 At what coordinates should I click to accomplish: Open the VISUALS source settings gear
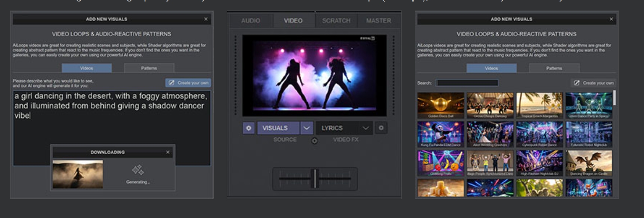point(248,128)
